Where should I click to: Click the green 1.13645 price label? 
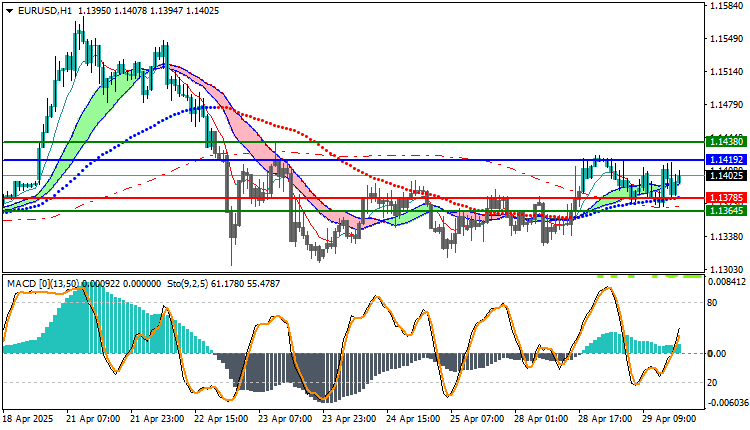[726, 210]
